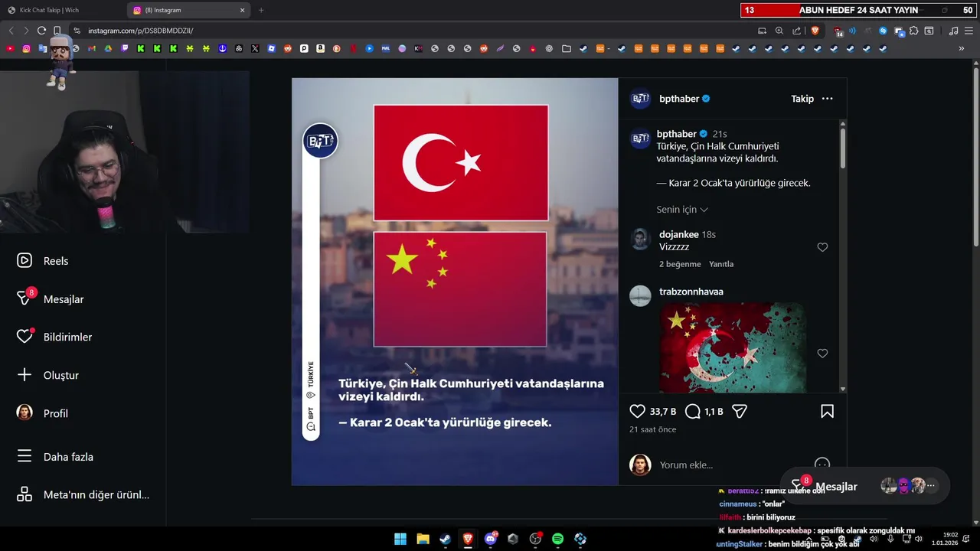Bookmark this page from the address bar
980x551 pixels.
tap(57, 31)
